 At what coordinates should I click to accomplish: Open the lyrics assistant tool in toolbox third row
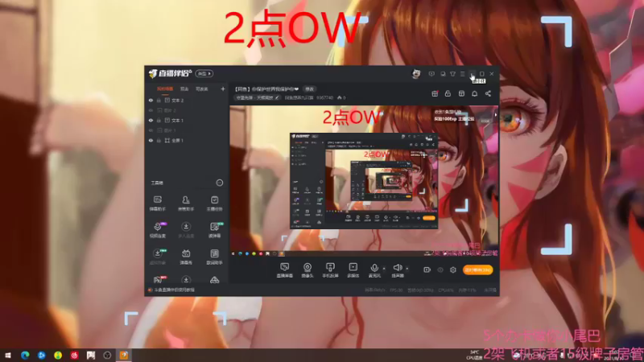214,257
